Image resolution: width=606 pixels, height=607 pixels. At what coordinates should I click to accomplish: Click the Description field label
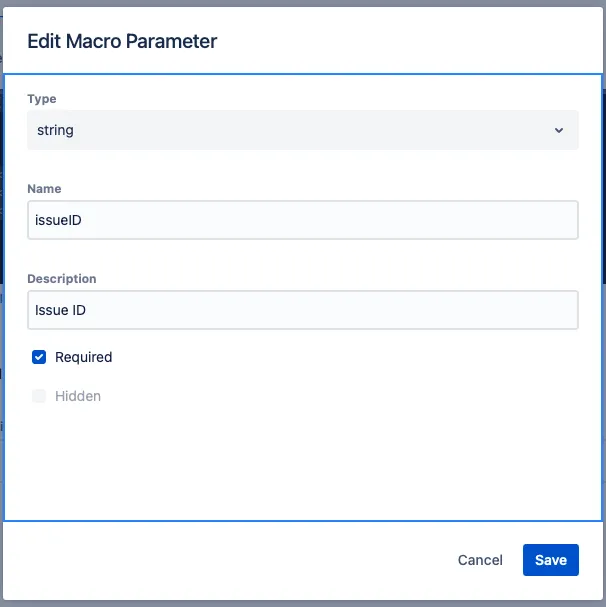62,279
